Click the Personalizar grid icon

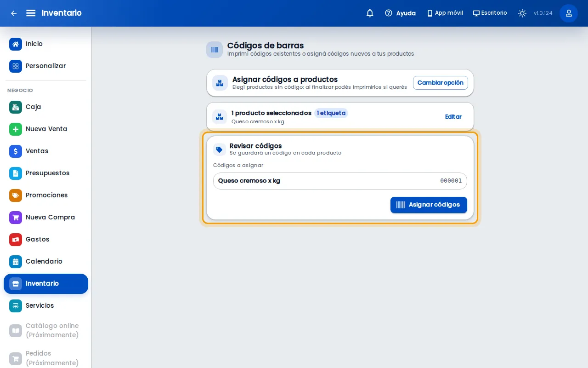point(16,66)
